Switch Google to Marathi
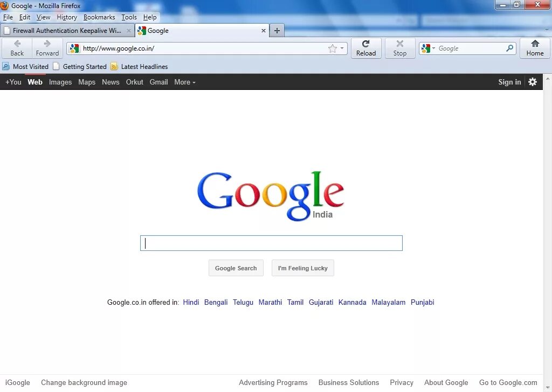 tap(270, 302)
